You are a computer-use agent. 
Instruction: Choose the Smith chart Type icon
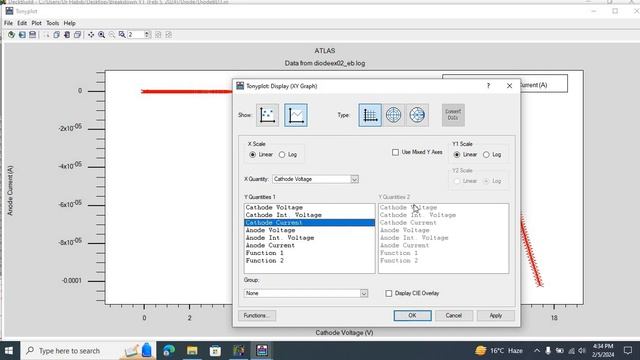pyautogui.click(x=417, y=115)
